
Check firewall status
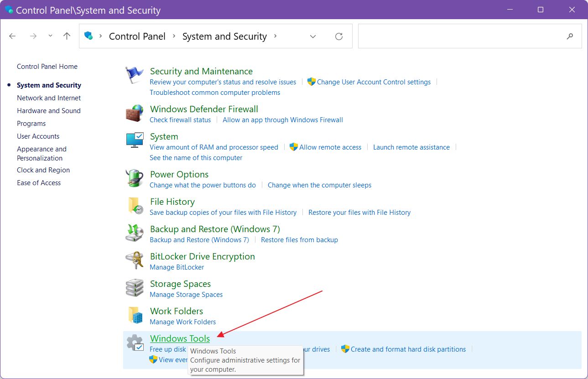180,120
